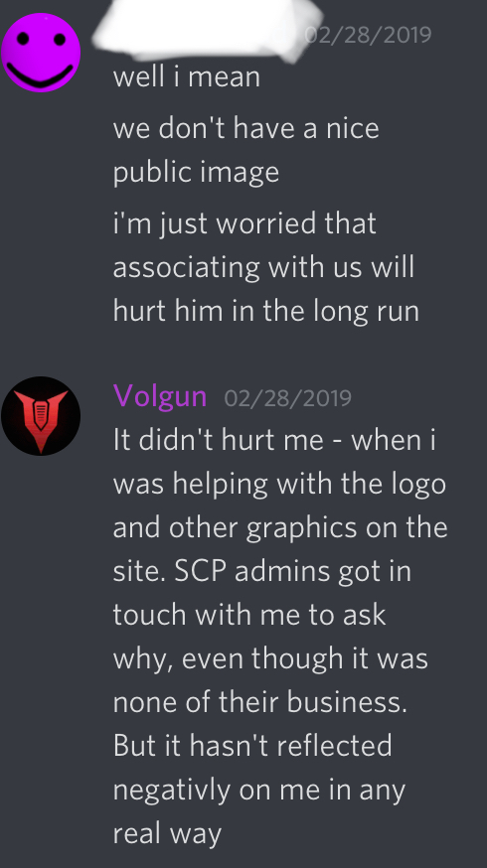This screenshot has width=487, height=868.
Task: Select the 'we don't have a nice' message line
Action: (x=246, y=128)
